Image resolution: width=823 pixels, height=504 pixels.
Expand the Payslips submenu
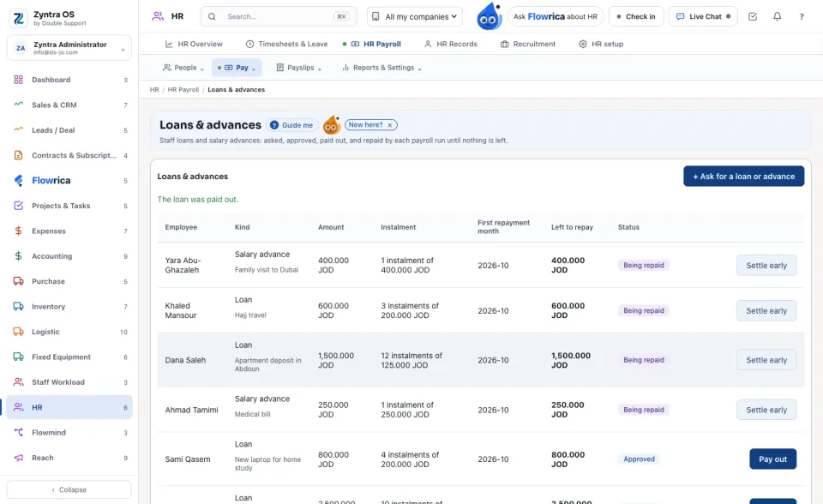tap(298, 68)
